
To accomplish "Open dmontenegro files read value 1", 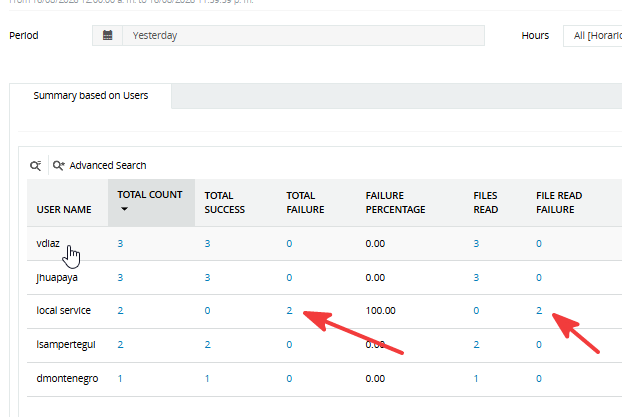I will [x=476, y=379].
